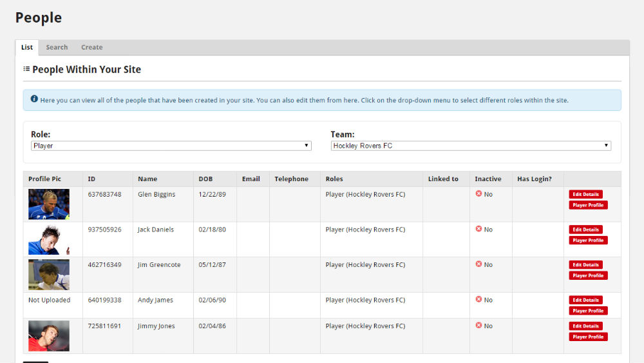Open the Team dropdown showing Hockley Rovers FC

[x=471, y=146]
